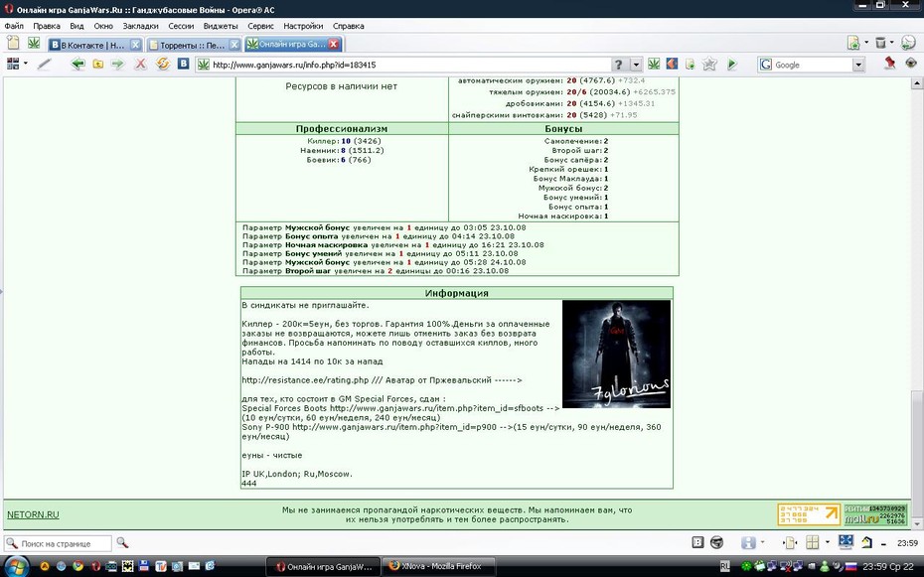
Task: Click the blue-orange square icon after the address bar
Action: click(672, 64)
